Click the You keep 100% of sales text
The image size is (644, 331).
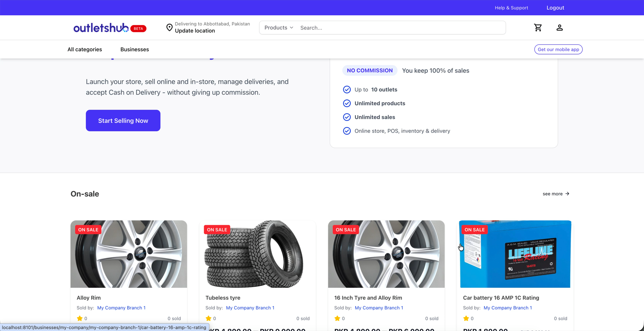(435, 71)
